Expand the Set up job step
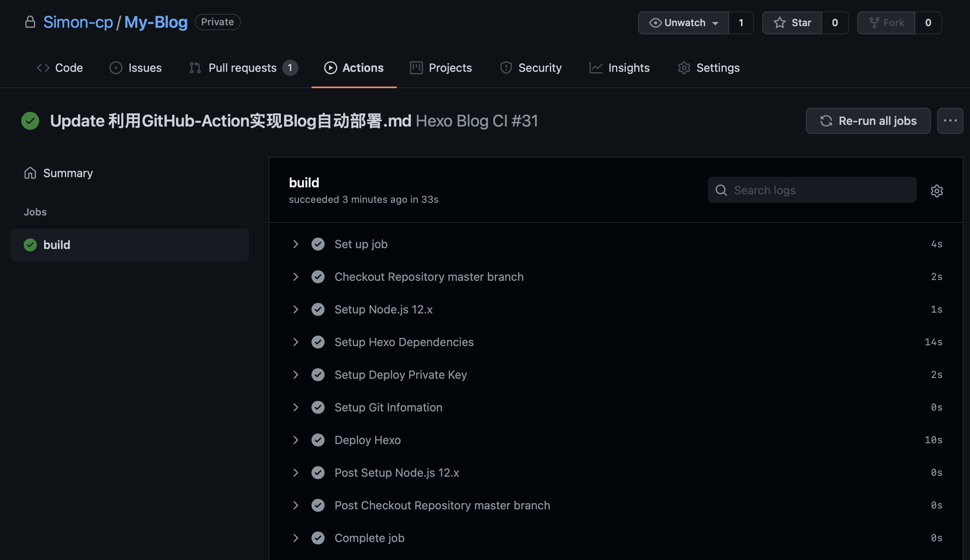The image size is (970, 560). click(296, 244)
